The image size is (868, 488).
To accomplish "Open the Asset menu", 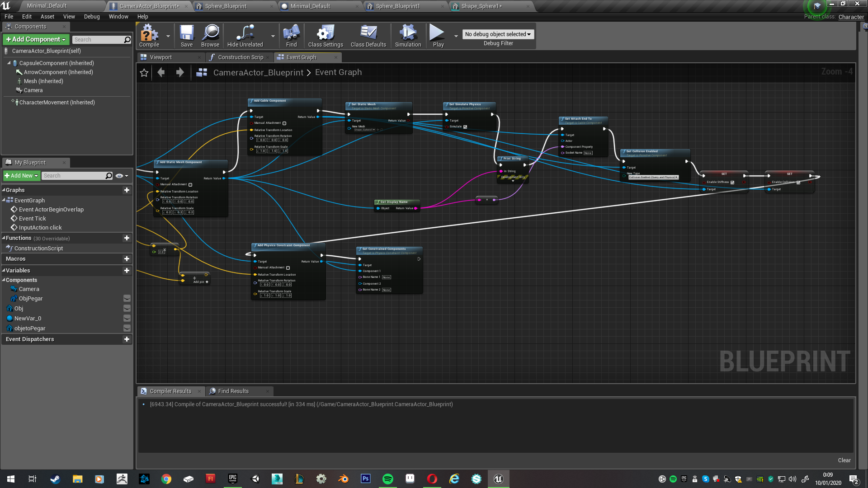I will 47,17.
